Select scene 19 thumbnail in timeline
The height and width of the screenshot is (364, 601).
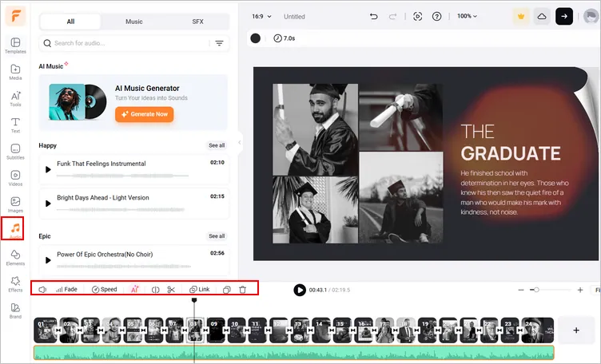pyautogui.click(x=427, y=330)
